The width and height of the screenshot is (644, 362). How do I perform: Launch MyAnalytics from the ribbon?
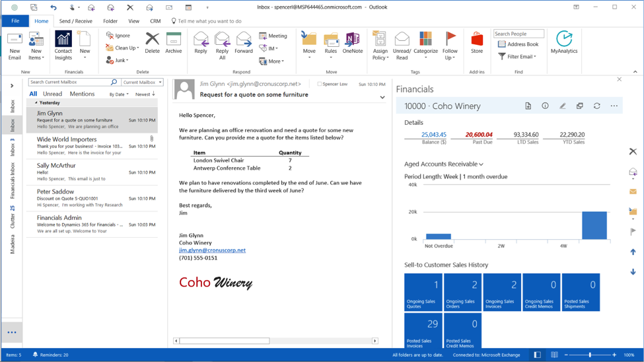(563, 43)
